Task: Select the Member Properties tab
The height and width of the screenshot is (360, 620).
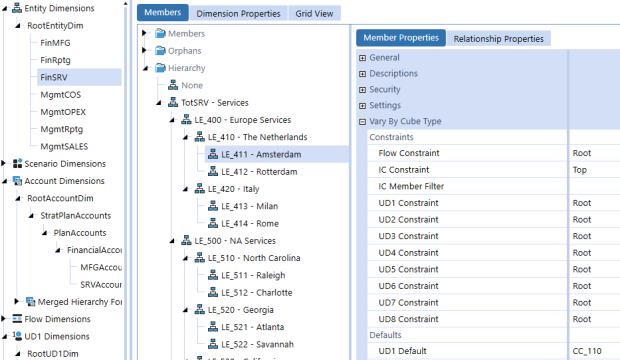Action: point(401,38)
